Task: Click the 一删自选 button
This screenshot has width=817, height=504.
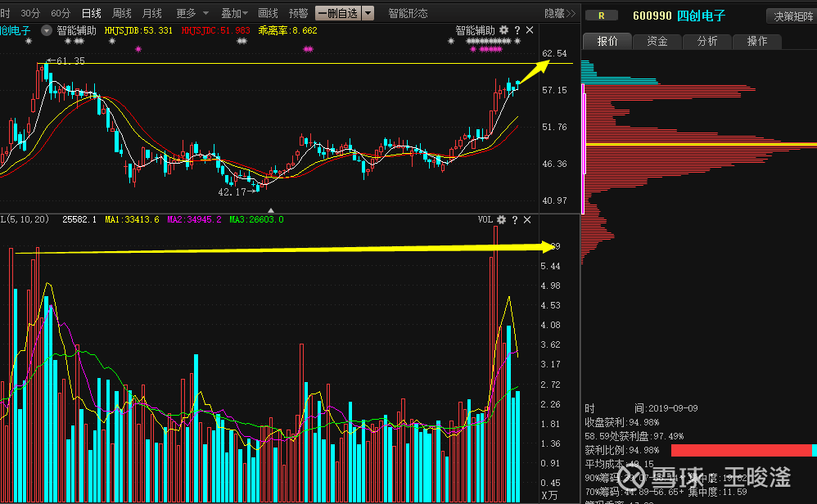Action: pyautogui.click(x=338, y=13)
